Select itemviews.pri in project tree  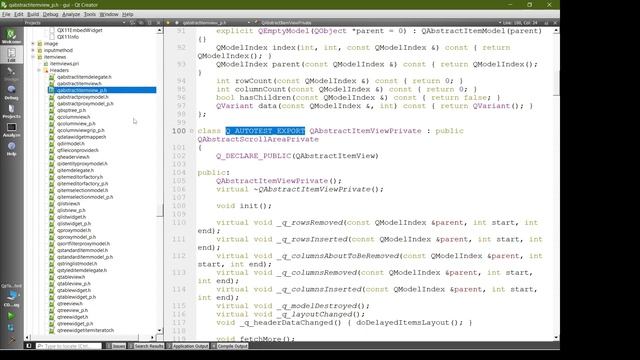click(x=64, y=64)
